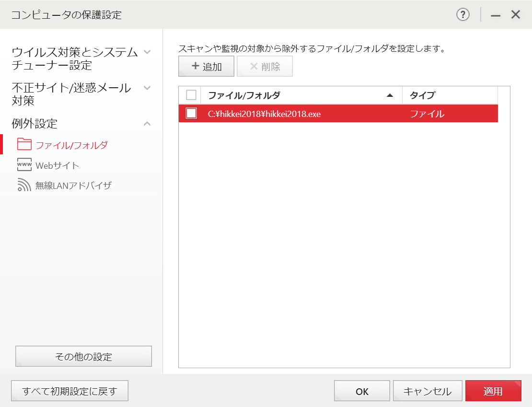Collapse the 例外設定 section
This screenshot has height=407, width=532.
click(148, 124)
